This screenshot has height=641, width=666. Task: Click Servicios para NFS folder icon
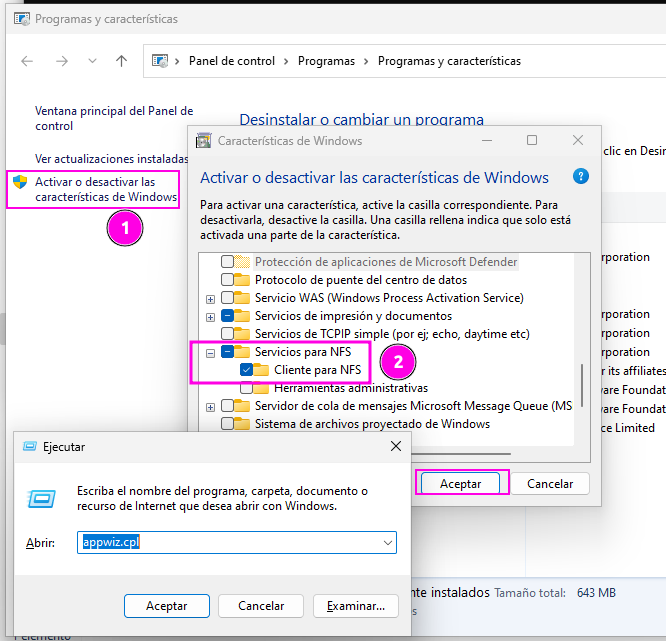(x=244, y=352)
